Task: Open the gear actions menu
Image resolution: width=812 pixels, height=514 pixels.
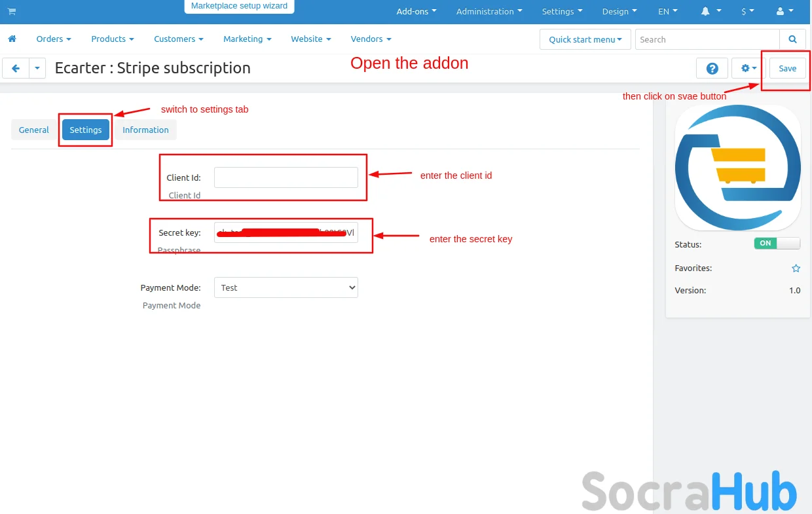Action: tap(748, 68)
